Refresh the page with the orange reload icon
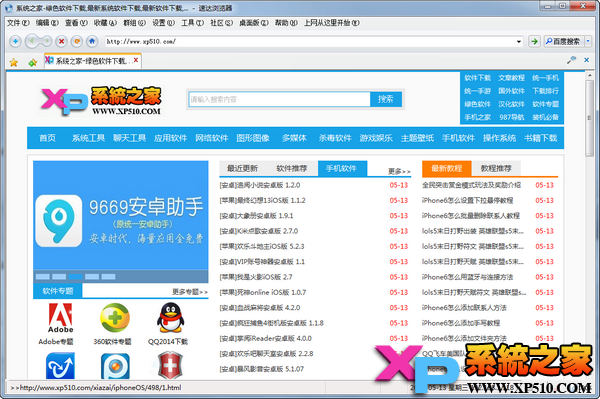Image resolution: width=600 pixels, height=399 pixels. [77, 41]
